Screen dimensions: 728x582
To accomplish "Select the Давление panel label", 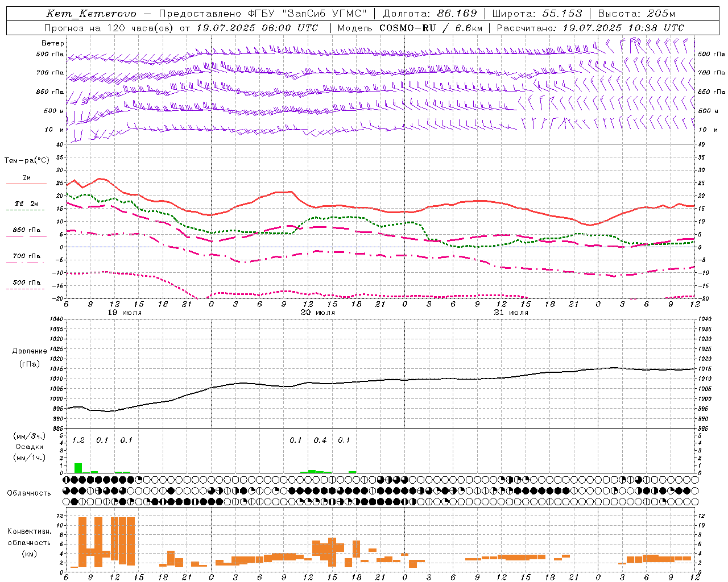I will 30,351.
